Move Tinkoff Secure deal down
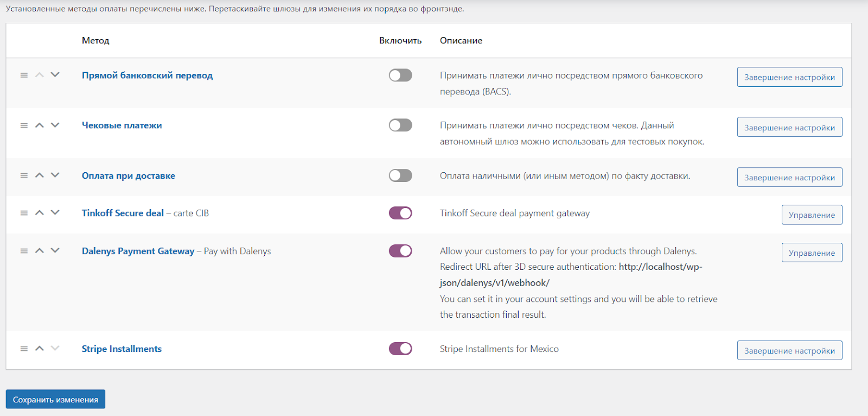Image resolution: width=868 pixels, height=416 pixels. [x=55, y=213]
